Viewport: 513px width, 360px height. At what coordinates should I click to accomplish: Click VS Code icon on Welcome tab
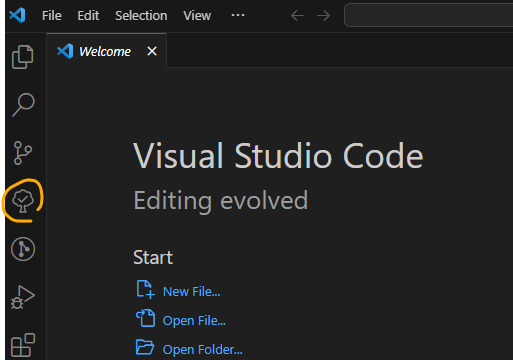tap(65, 51)
